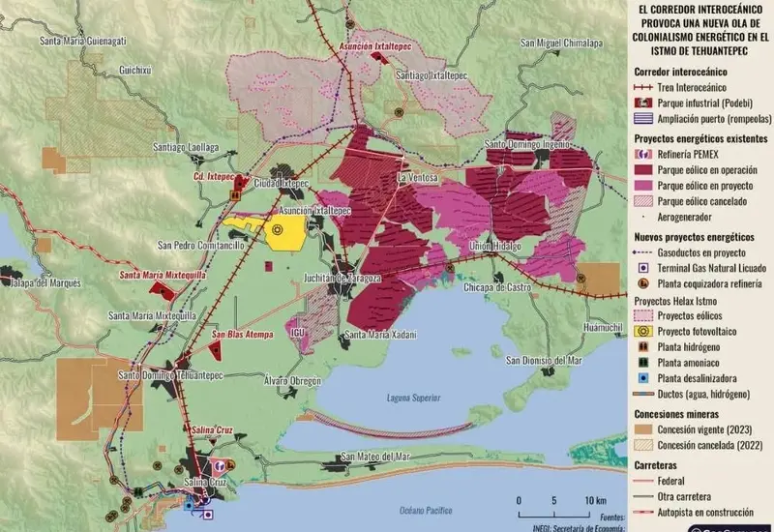Click the PEMEX refinery icon at Salina Cruz

tap(220, 465)
